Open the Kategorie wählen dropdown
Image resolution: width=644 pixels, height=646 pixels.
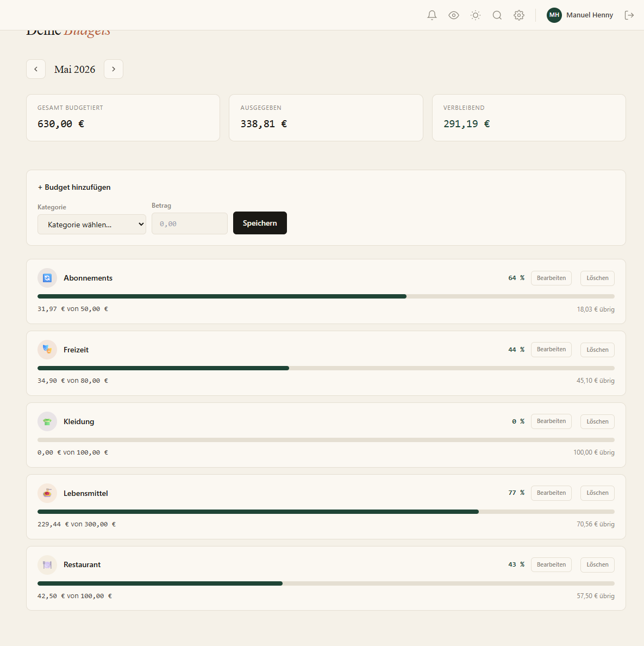(x=91, y=225)
